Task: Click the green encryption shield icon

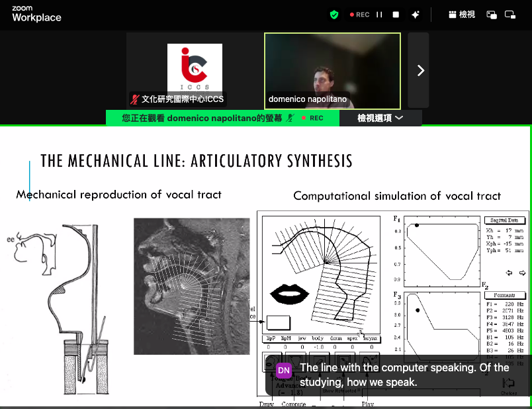Action: [x=334, y=15]
